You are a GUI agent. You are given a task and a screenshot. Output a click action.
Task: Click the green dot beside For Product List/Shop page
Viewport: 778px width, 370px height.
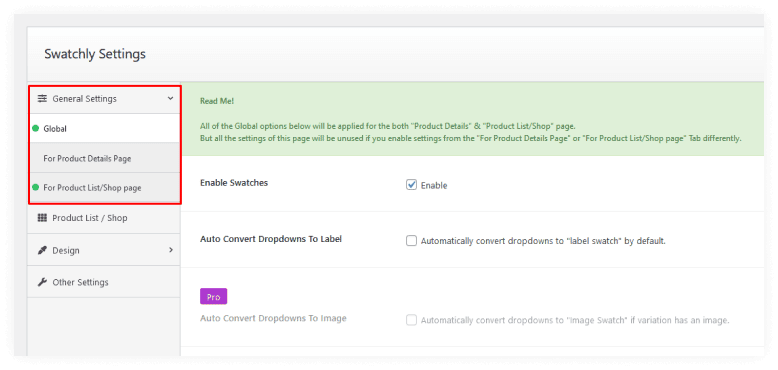point(36,187)
